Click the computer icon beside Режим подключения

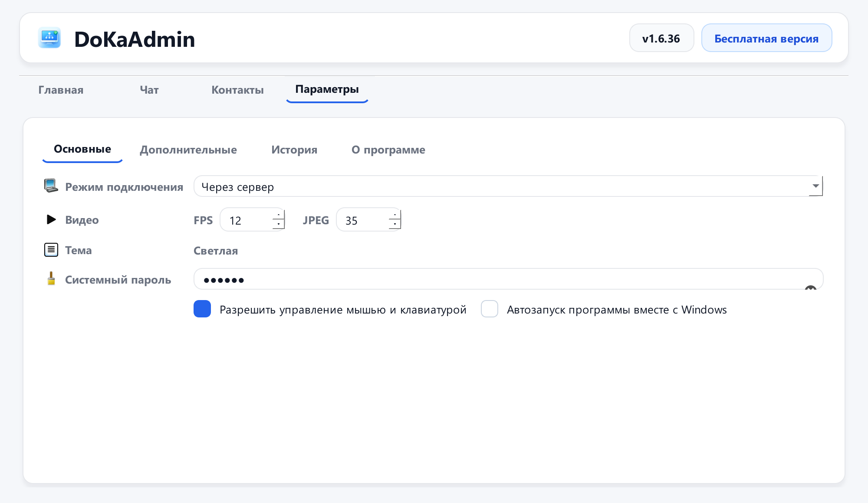tap(51, 186)
